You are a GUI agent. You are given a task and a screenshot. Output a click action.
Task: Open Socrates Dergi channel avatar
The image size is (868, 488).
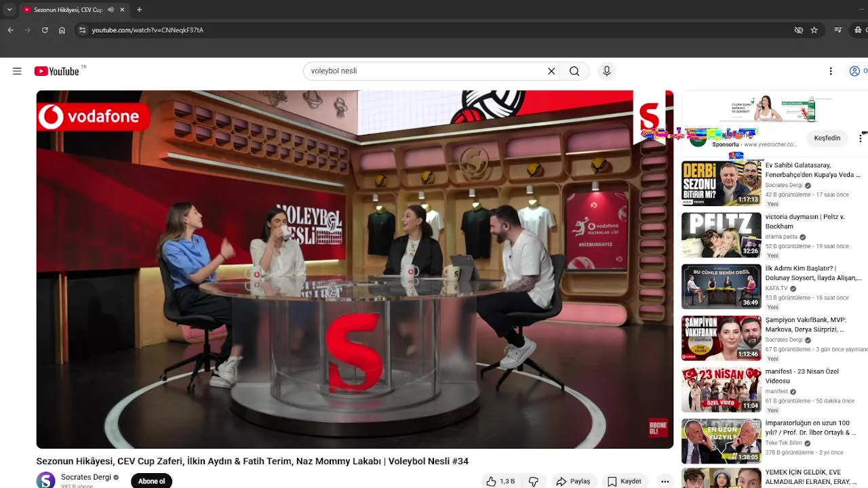(x=45, y=481)
